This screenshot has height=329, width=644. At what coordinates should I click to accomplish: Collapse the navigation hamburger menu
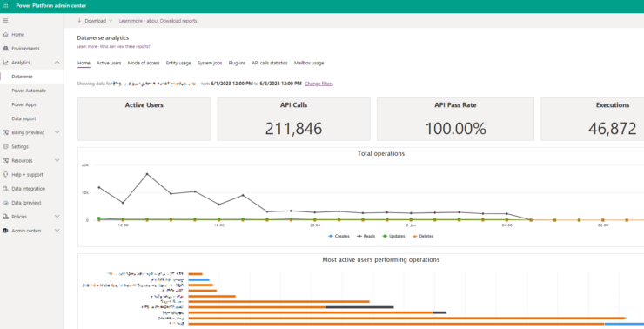(5, 21)
